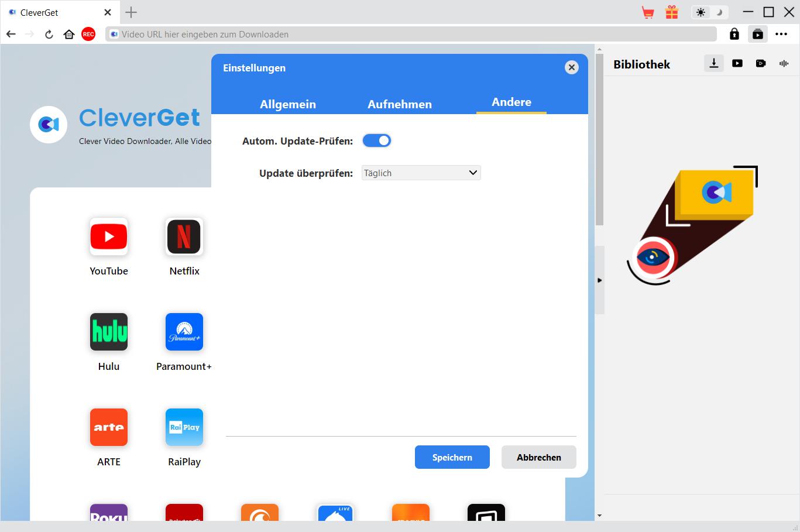Screen dimensions: 800x532
Task: Show audio items in Bibliothek
Action: pos(784,63)
